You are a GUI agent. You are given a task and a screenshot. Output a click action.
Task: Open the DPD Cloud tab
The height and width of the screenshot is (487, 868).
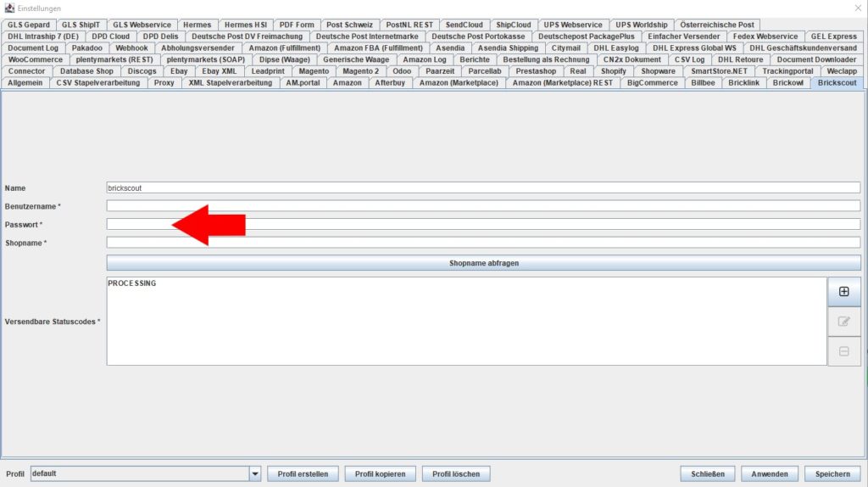click(111, 36)
